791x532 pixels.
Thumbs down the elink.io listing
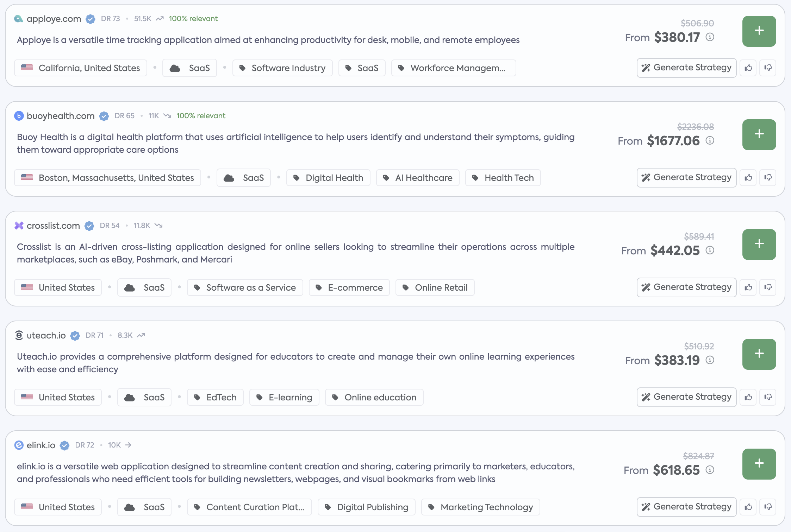[768, 507]
